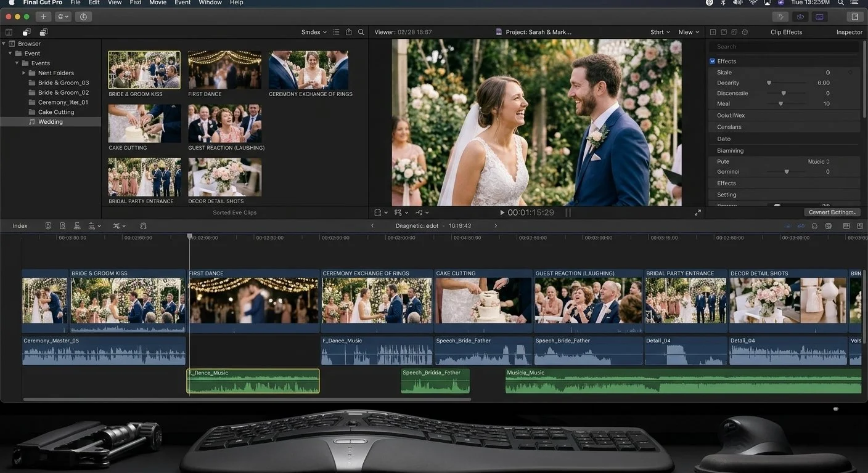Viewport: 868px width, 473px height.
Task: Expand the Nent Folders tree item
Action: 24,73
